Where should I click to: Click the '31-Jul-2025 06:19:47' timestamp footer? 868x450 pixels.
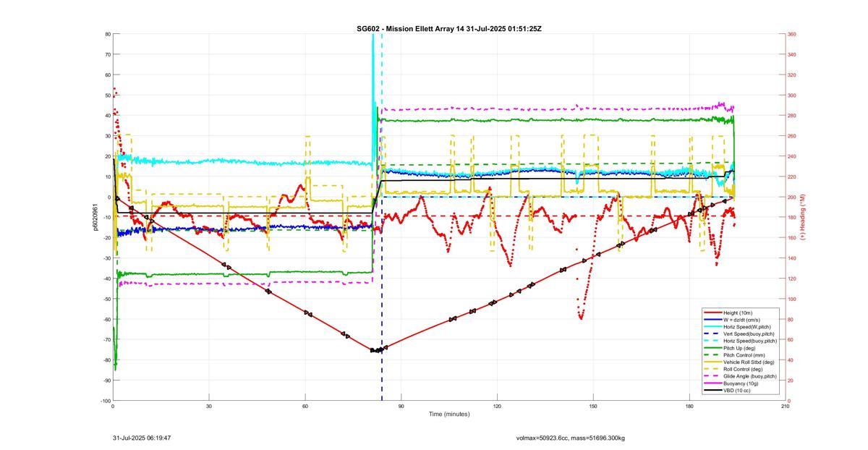pyautogui.click(x=142, y=438)
